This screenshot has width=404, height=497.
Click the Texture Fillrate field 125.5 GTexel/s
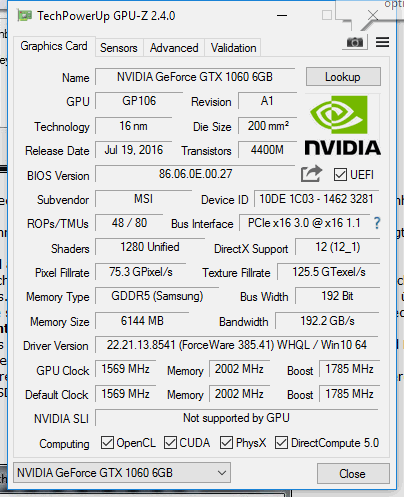coord(329,272)
